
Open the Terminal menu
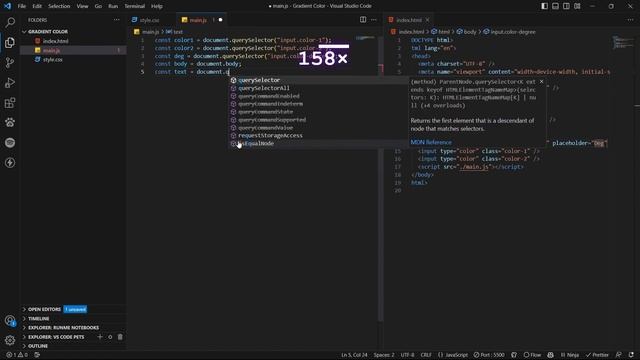click(135, 6)
